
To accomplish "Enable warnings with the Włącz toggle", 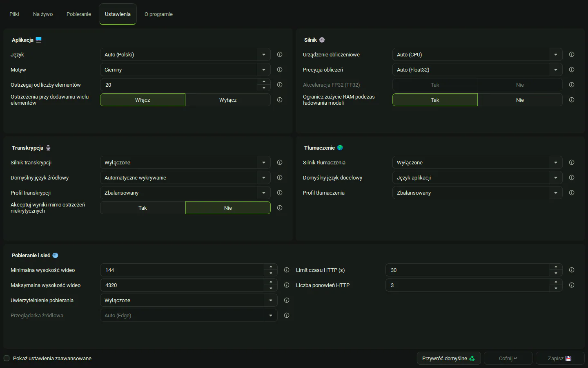I will 143,100.
